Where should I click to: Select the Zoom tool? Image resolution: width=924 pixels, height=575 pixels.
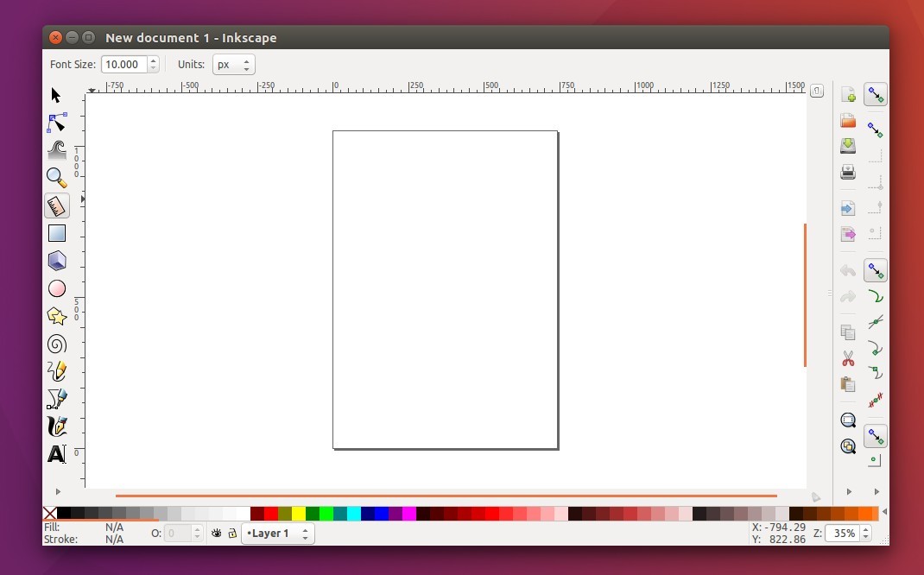56,178
